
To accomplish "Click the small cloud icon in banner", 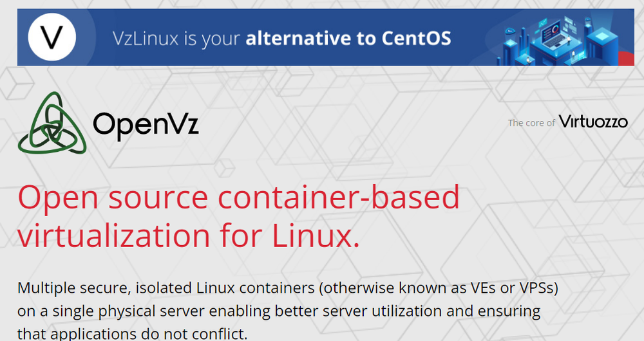I will pyautogui.click(x=510, y=30).
